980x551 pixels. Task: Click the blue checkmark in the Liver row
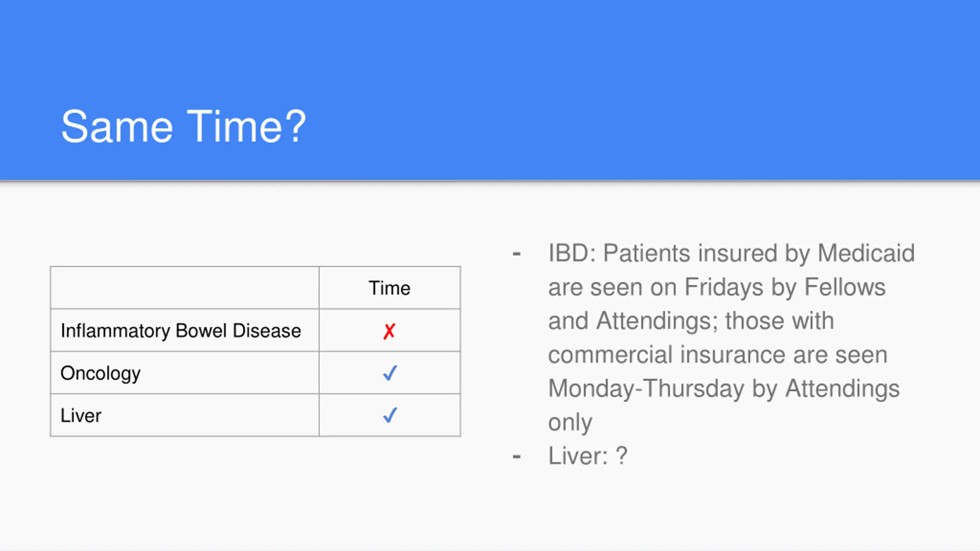coord(390,415)
